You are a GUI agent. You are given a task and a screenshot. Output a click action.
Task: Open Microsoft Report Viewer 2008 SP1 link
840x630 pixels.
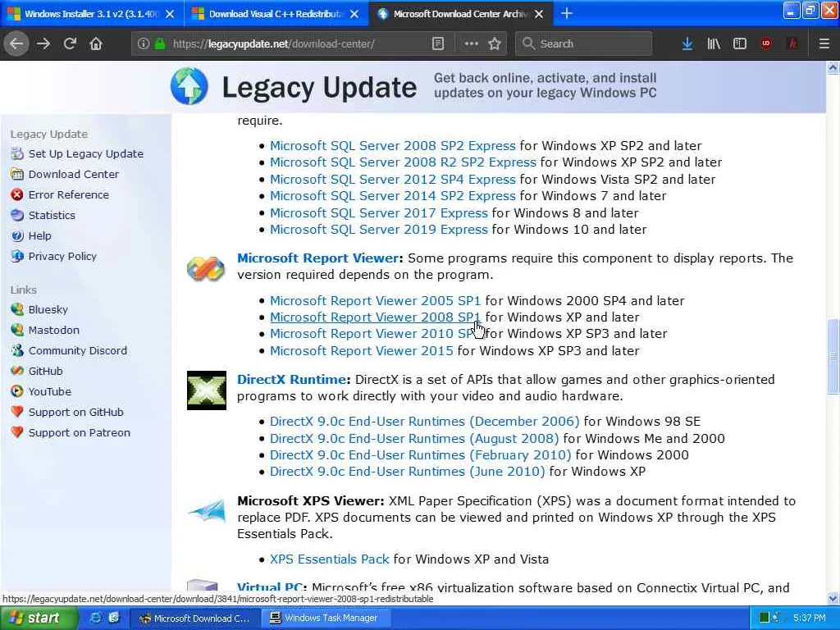[375, 317]
